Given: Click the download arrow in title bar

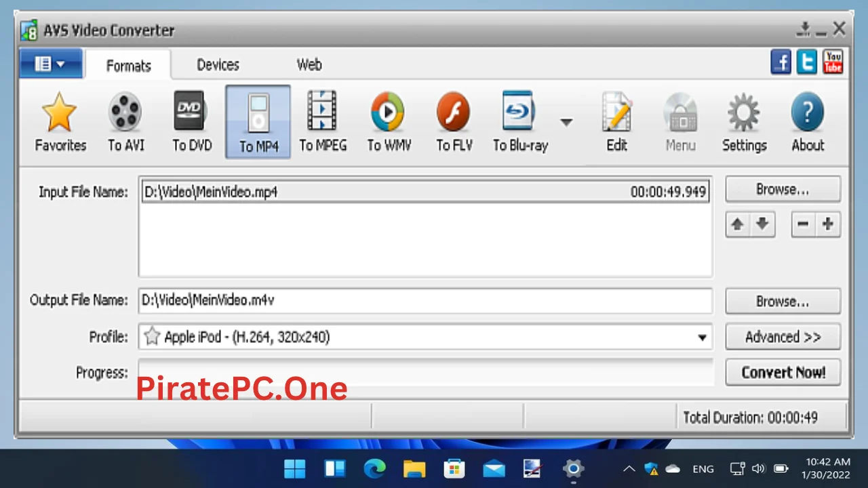Looking at the screenshot, I should point(804,29).
